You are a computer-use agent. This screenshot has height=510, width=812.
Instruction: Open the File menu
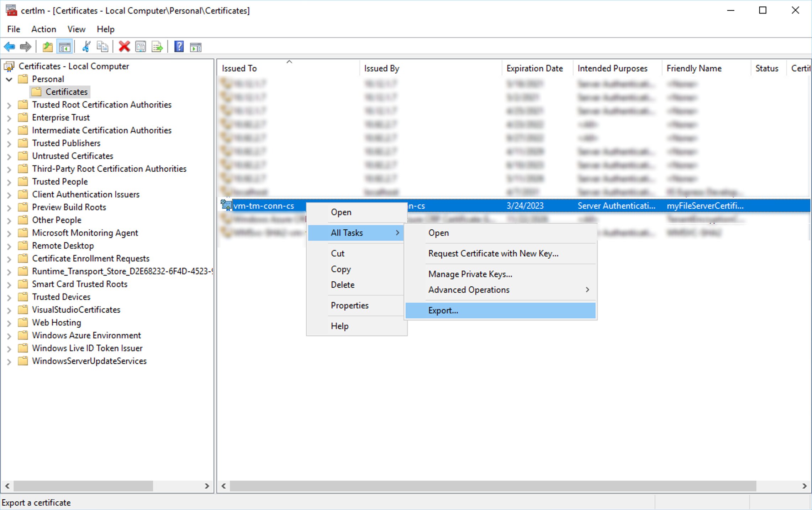coord(14,29)
